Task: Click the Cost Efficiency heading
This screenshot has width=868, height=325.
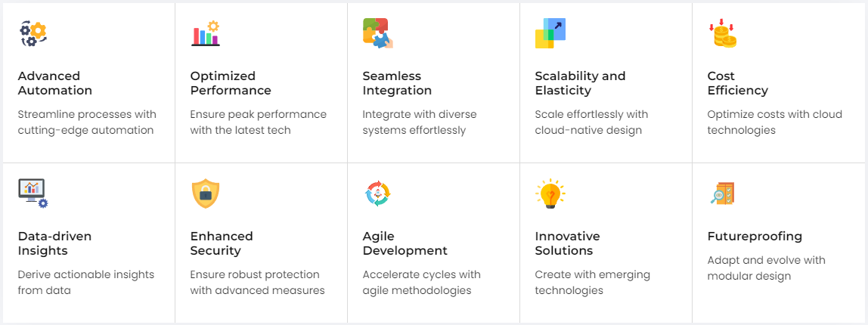Action: [x=737, y=83]
